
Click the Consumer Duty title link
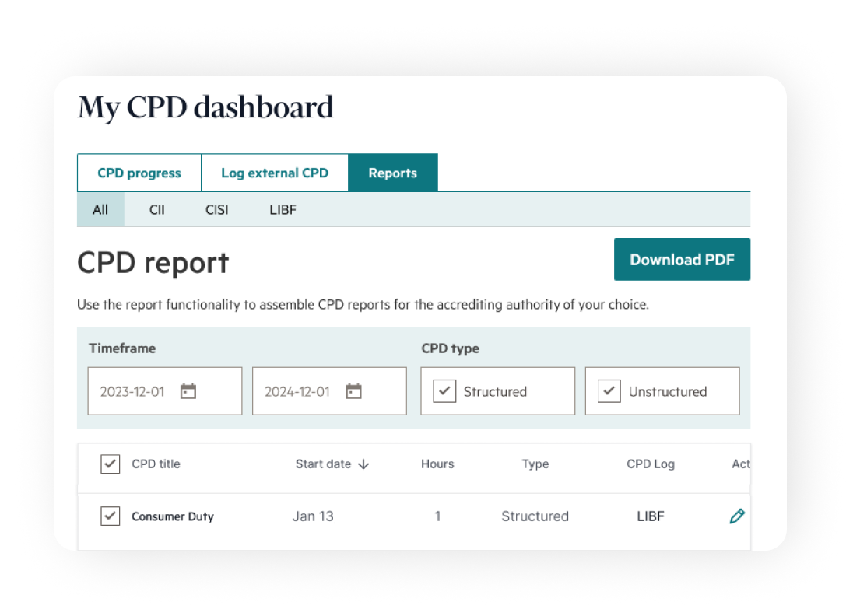pyautogui.click(x=172, y=516)
